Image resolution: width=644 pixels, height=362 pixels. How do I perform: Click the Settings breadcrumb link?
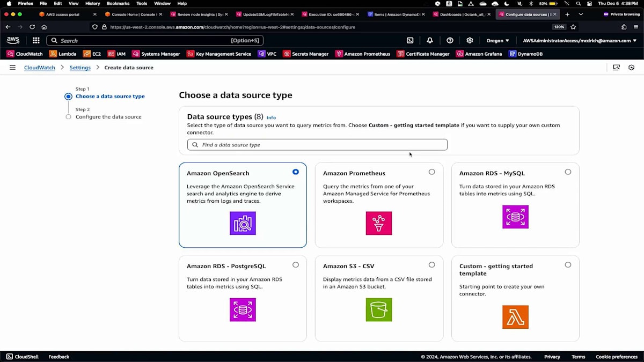[x=80, y=68]
